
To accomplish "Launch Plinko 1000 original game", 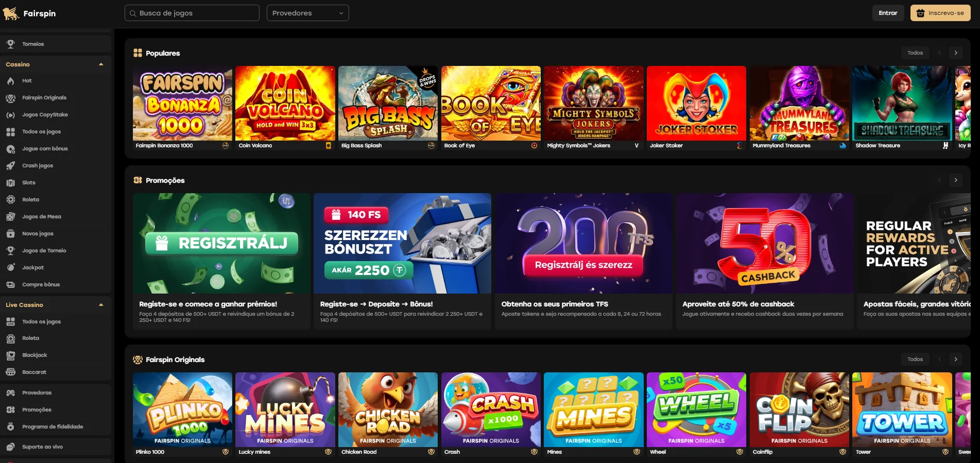I will 182,410.
